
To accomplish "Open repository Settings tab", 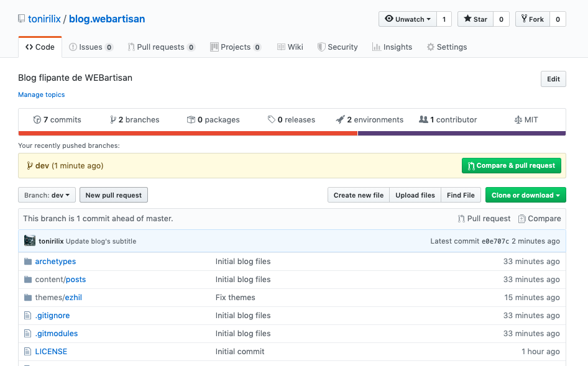I will [x=447, y=47].
